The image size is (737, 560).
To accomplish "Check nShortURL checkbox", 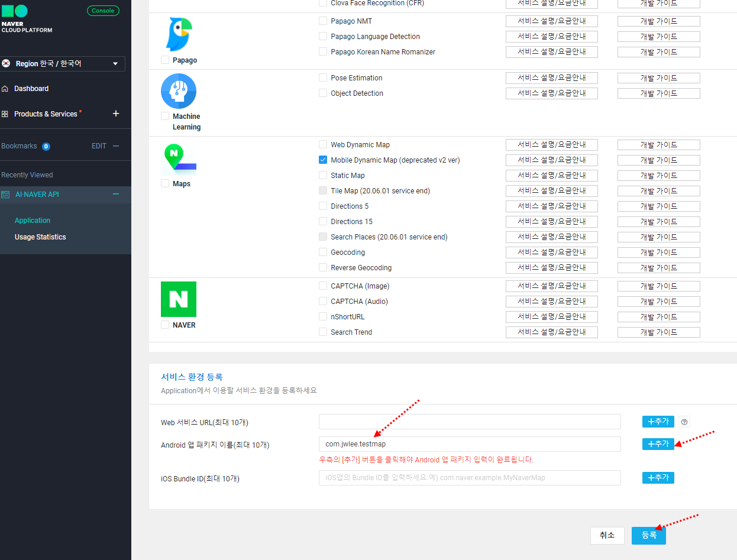I will point(323,316).
